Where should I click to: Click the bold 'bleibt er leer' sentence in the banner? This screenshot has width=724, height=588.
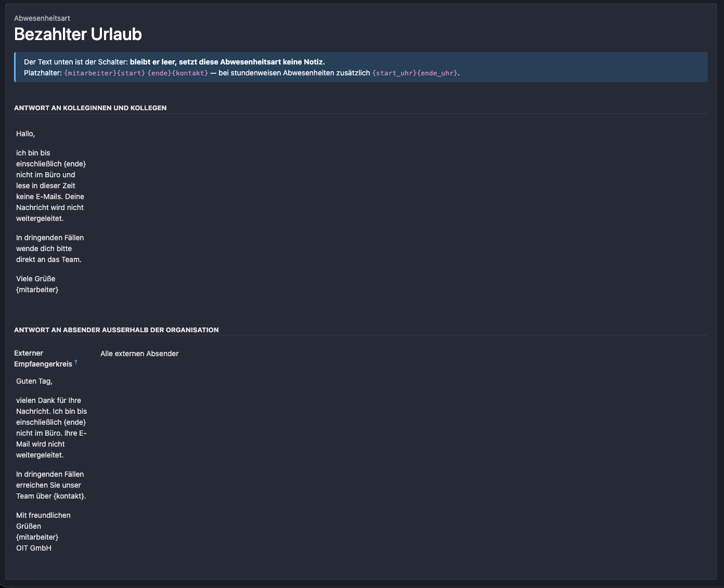pos(227,62)
